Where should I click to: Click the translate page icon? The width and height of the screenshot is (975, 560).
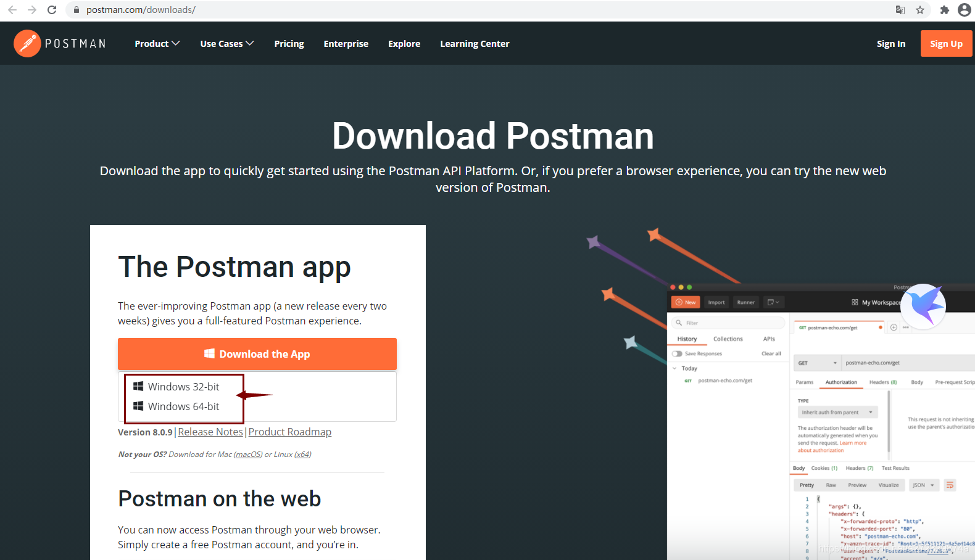[900, 10]
